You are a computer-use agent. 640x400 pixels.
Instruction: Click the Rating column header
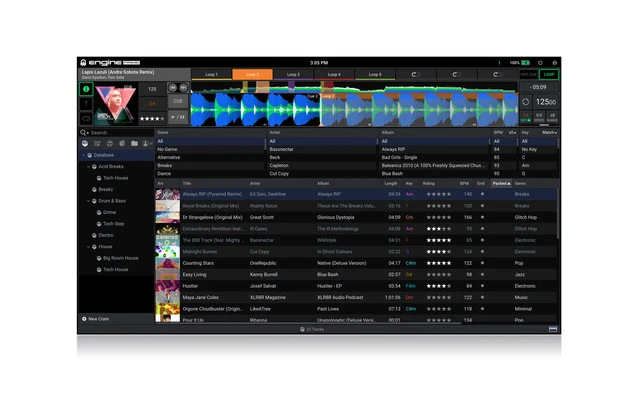coord(429,184)
